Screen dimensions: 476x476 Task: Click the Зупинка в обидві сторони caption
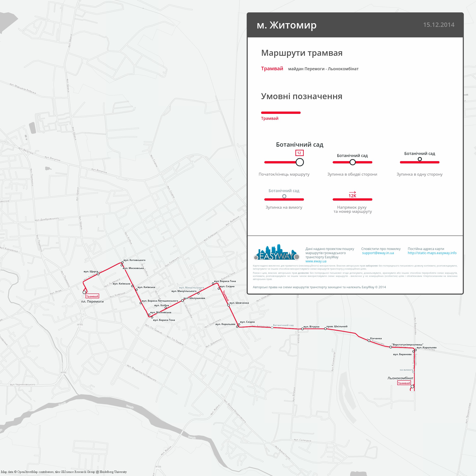tap(352, 174)
